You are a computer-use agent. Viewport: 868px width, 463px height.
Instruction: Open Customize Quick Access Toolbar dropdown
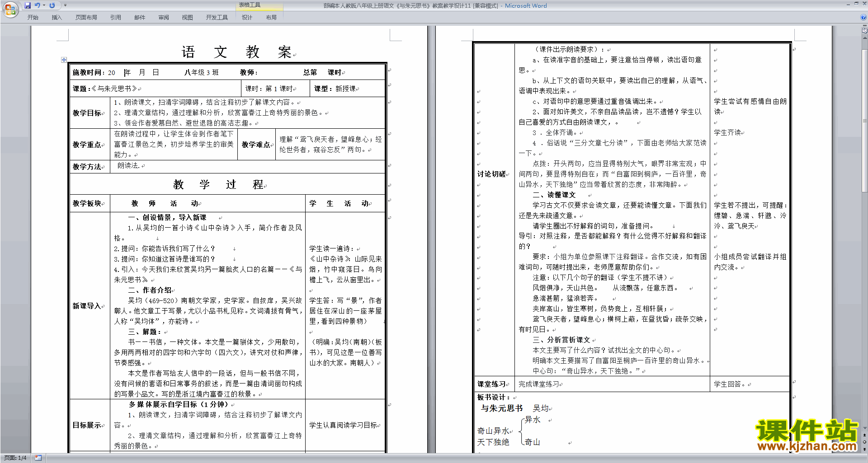tap(65, 5)
